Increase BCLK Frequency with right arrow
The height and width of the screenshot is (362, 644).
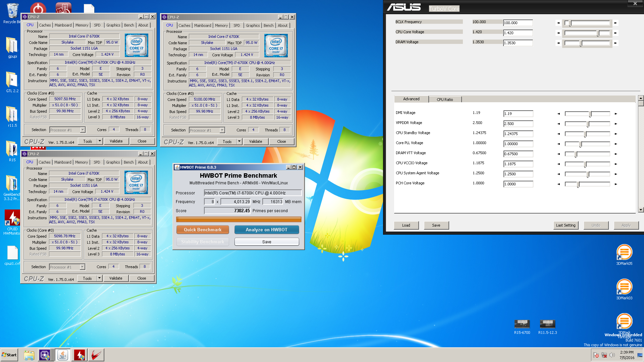pos(615,23)
